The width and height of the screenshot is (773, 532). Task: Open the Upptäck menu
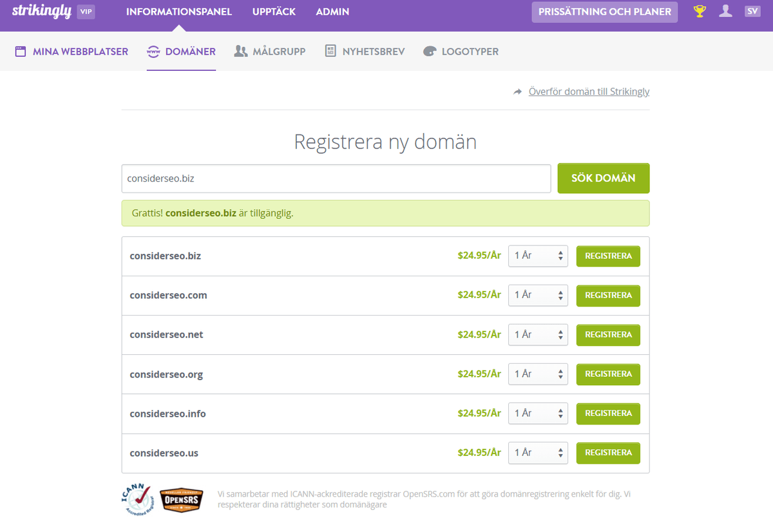pyautogui.click(x=274, y=12)
